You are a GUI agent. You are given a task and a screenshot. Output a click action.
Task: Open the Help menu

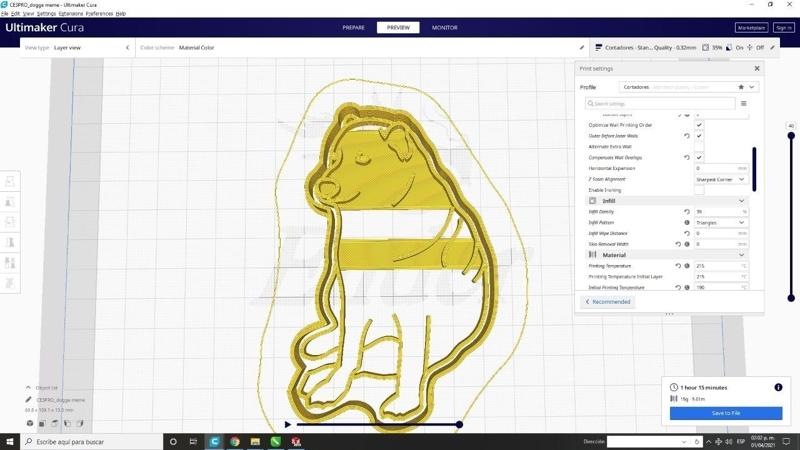[x=120, y=14]
